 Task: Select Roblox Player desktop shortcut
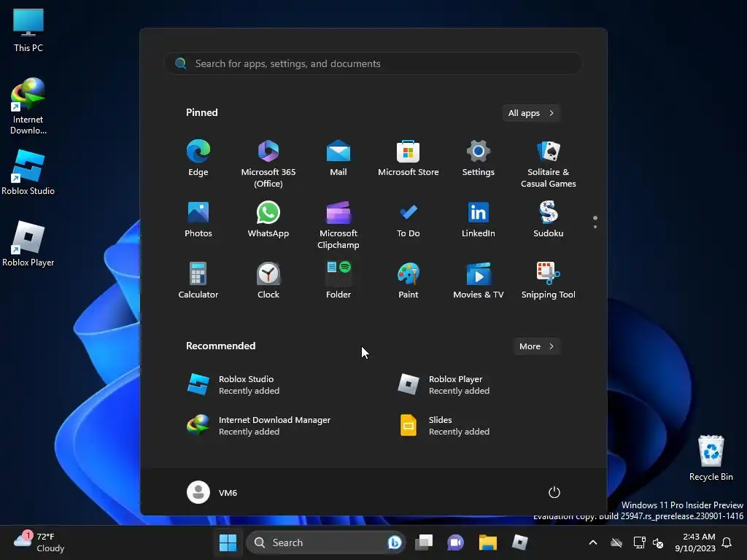click(x=28, y=244)
